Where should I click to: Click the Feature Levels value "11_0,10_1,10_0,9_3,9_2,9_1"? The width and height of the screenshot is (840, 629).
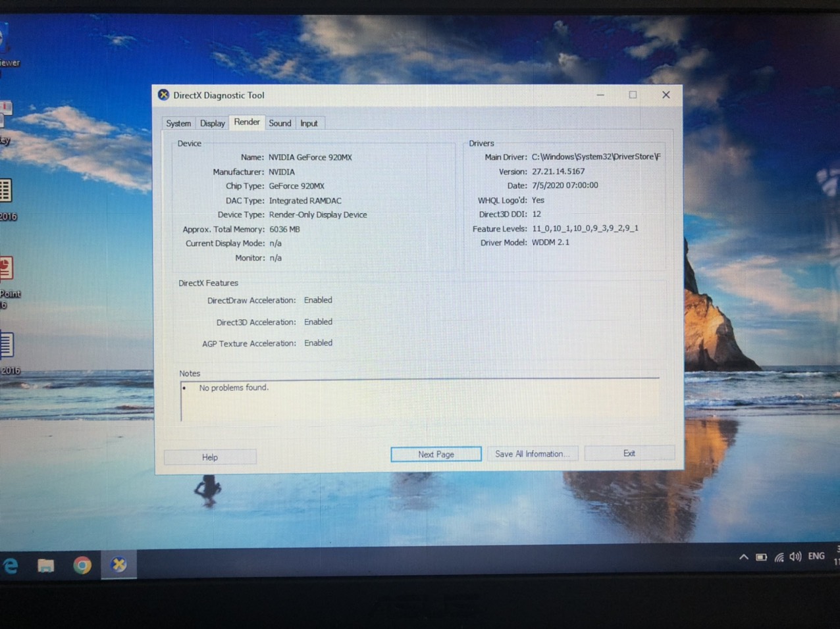pos(585,228)
